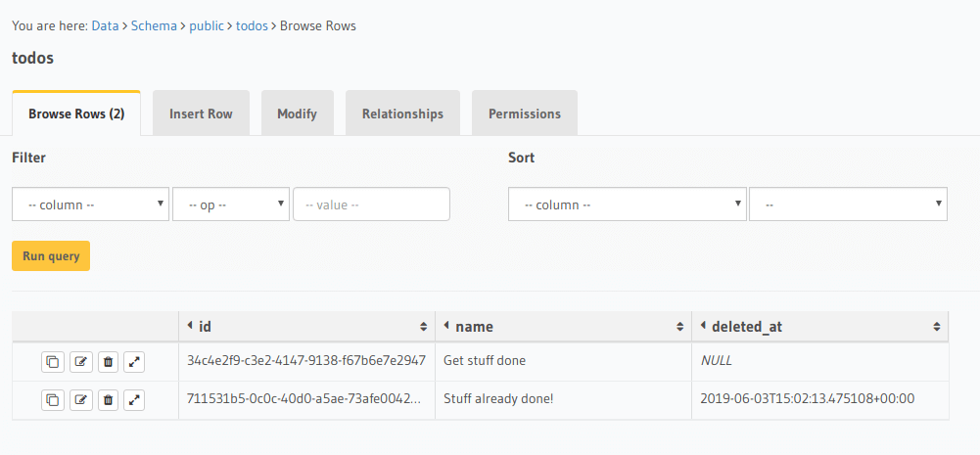980x455 pixels.
Task: Edit the 'Get stuff done' row
Action: (80, 362)
